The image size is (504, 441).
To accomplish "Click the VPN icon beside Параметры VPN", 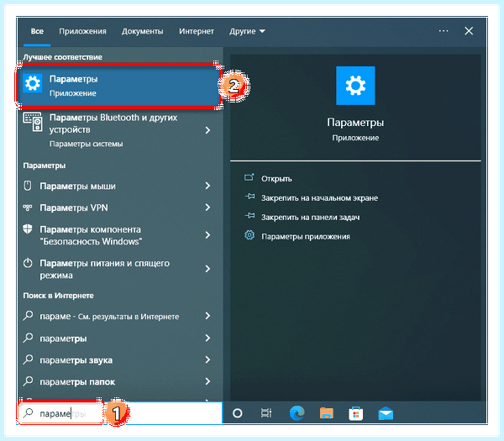I will pyautogui.click(x=28, y=207).
